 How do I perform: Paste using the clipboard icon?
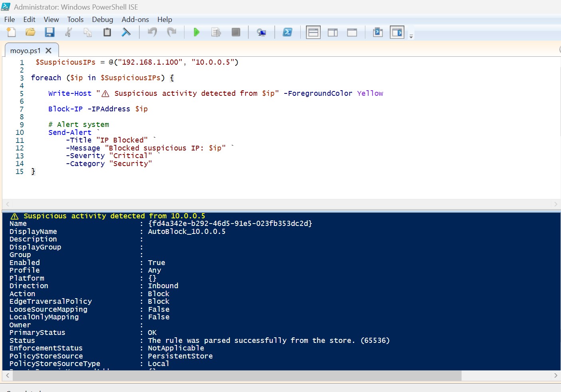[x=107, y=32]
